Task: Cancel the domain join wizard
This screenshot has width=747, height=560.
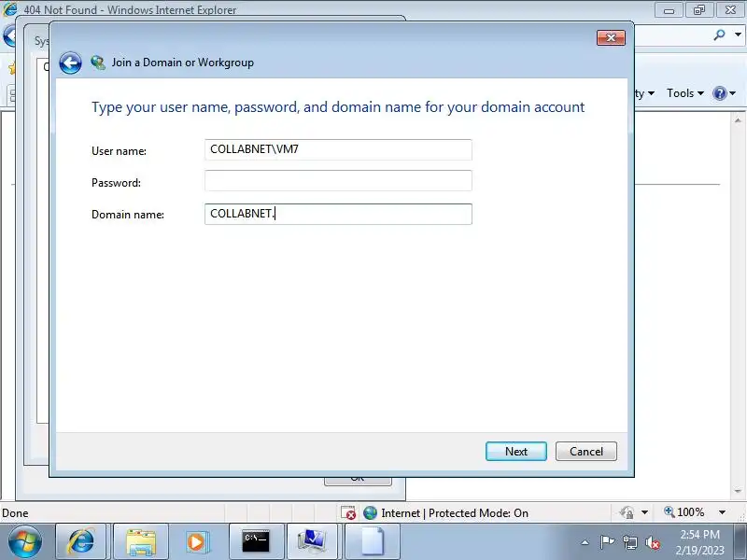Action: click(586, 452)
